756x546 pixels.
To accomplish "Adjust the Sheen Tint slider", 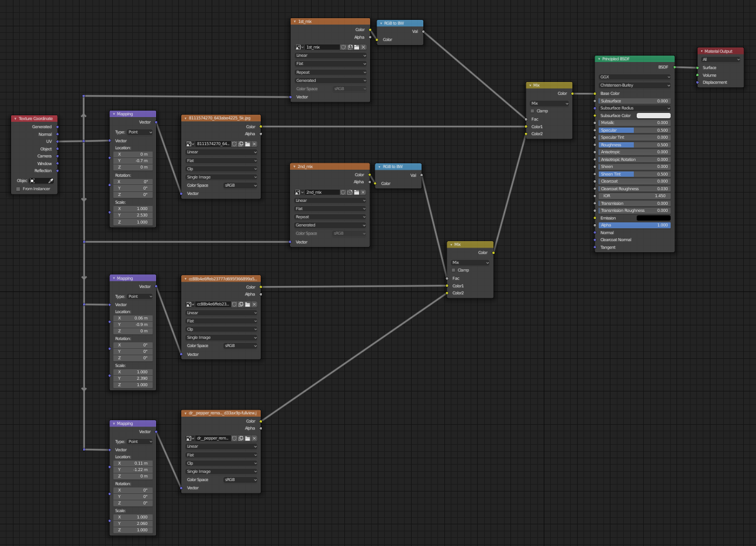I will point(634,174).
